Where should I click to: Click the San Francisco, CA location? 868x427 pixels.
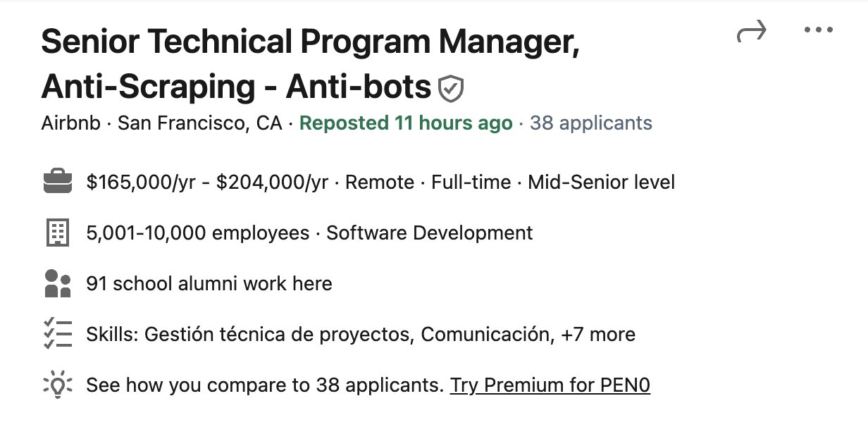point(199,124)
